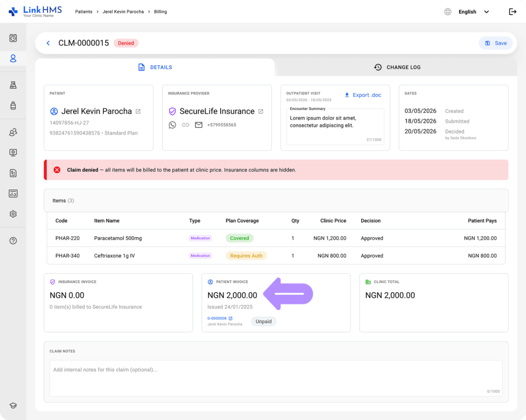Open the appointments calendar sidebar icon
This screenshot has height=420, width=526.
pos(13,38)
